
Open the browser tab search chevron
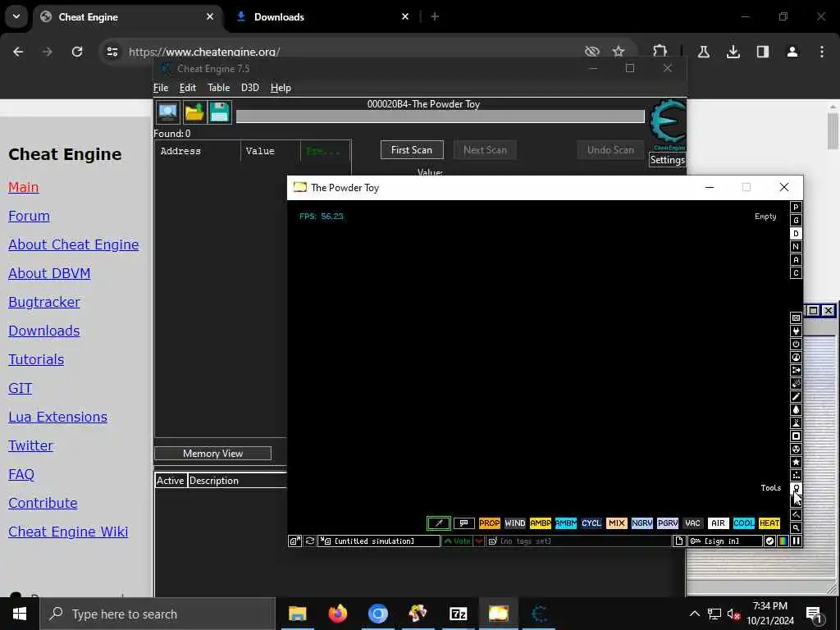pos(16,16)
